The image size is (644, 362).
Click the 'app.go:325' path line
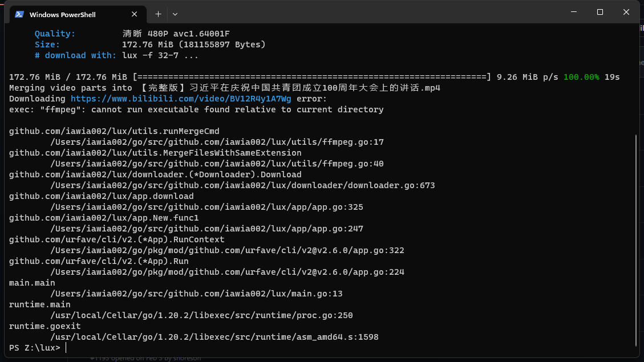tap(206, 208)
